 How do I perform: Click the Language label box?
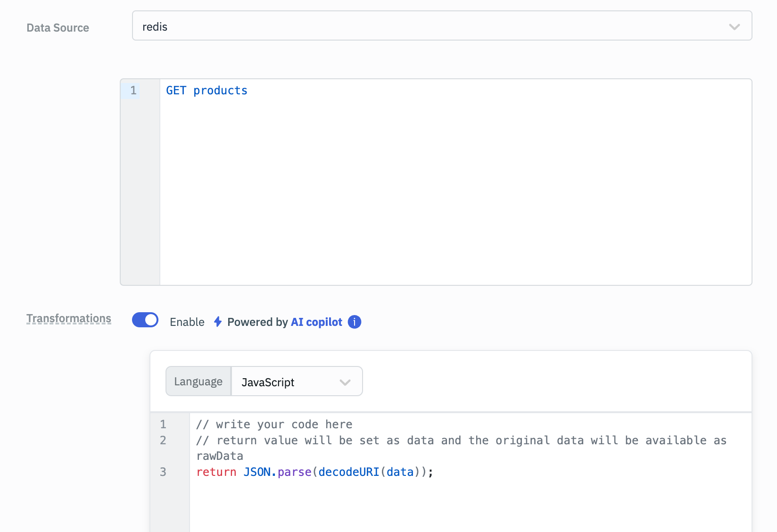(x=198, y=382)
